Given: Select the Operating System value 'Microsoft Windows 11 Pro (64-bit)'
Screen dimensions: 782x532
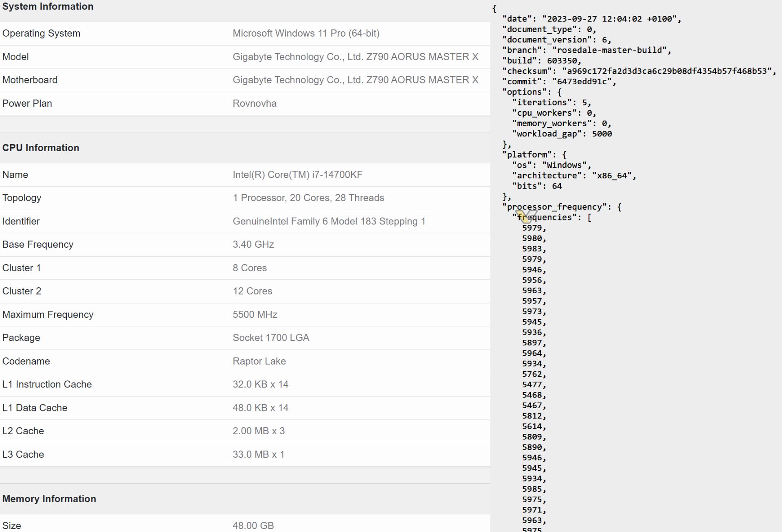Looking at the screenshot, I should click(306, 33).
